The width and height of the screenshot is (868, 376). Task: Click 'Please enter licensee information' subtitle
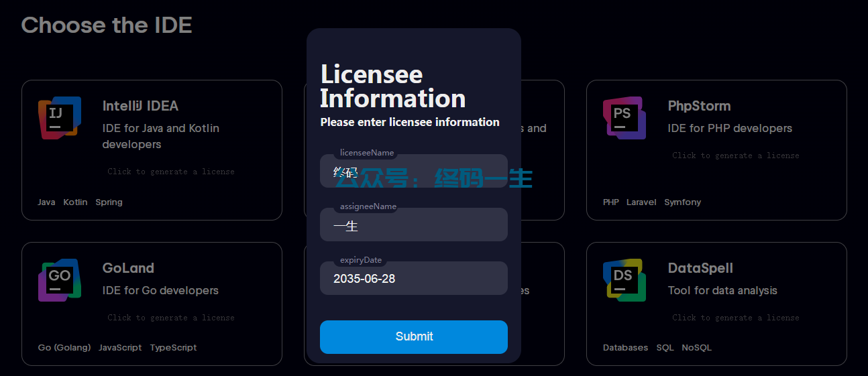click(x=410, y=122)
